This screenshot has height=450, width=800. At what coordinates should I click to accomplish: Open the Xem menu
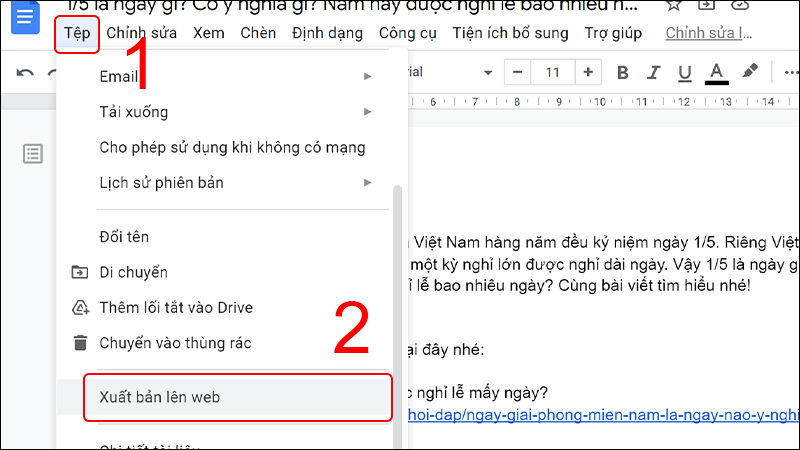[209, 33]
